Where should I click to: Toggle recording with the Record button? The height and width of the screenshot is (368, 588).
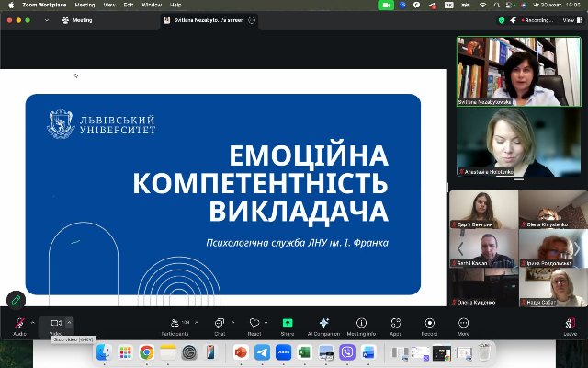click(429, 324)
